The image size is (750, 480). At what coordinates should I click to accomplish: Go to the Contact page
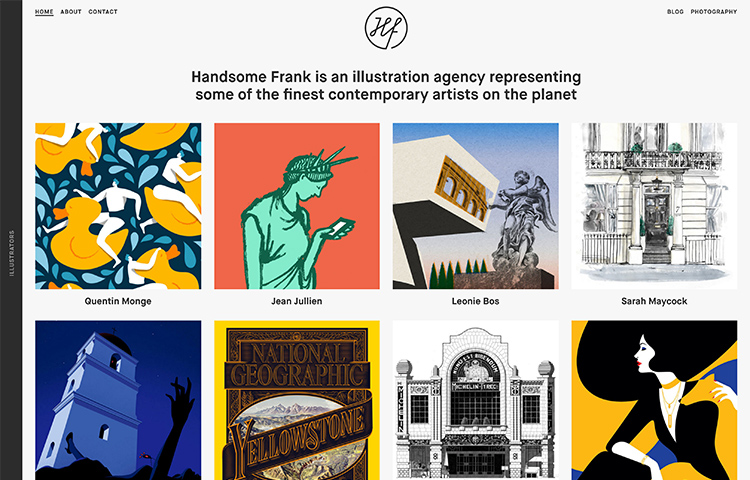pyautogui.click(x=103, y=11)
